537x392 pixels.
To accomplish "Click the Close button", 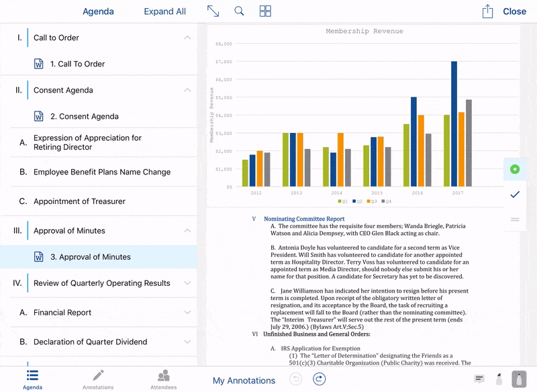I will (514, 11).
